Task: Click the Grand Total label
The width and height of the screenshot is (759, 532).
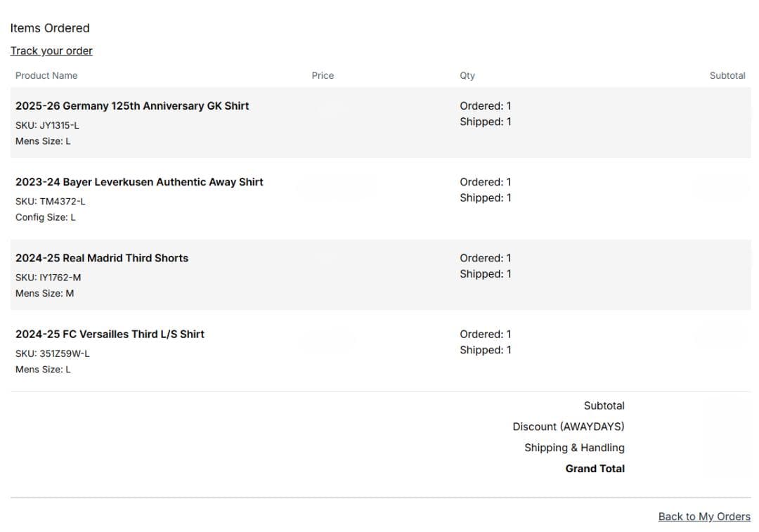Action: [595, 469]
